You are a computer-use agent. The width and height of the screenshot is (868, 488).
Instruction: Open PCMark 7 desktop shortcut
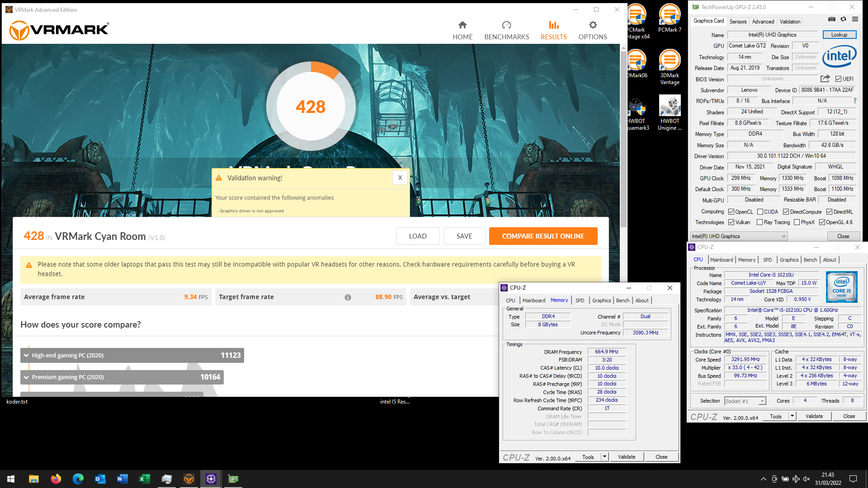point(670,19)
